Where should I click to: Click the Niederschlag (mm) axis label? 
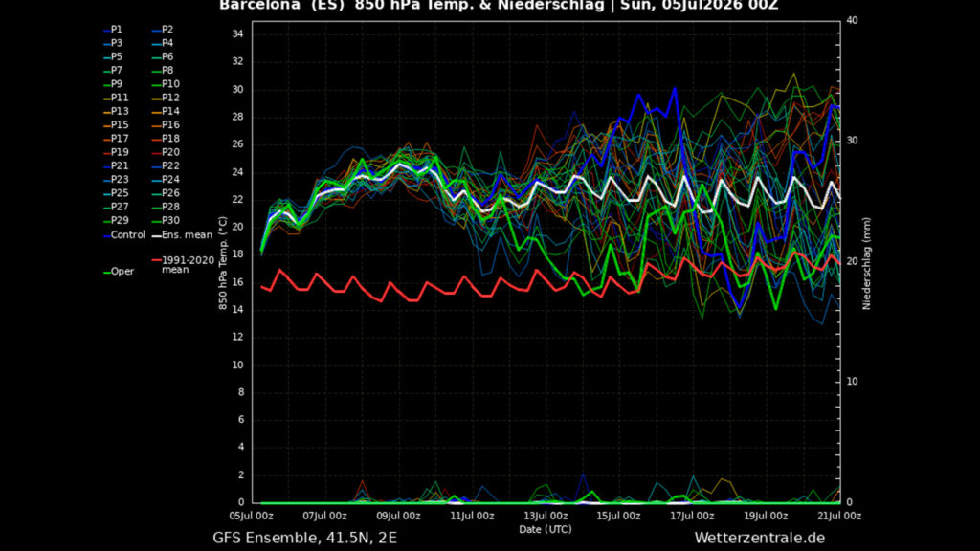pyautogui.click(x=866, y=264)
